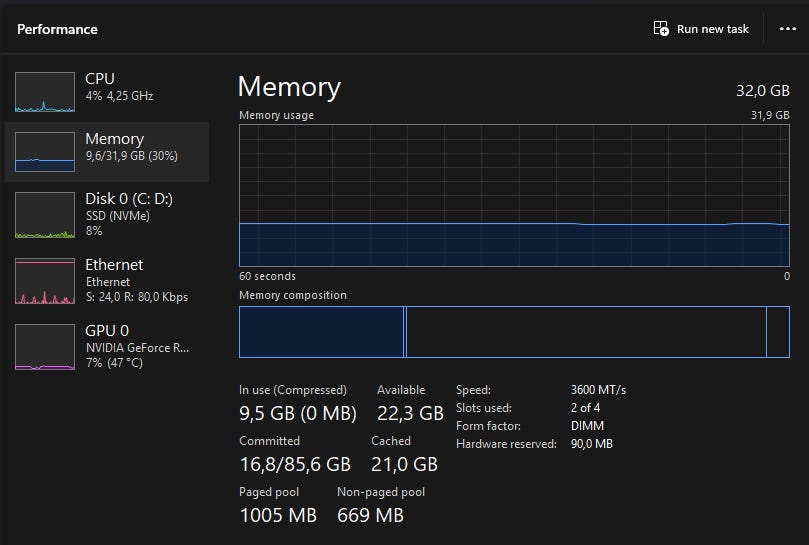Switch to the Ethernet performance view
Image resolution: width=809 pixels, height=545 pixels.
click(x=114, y=265)
